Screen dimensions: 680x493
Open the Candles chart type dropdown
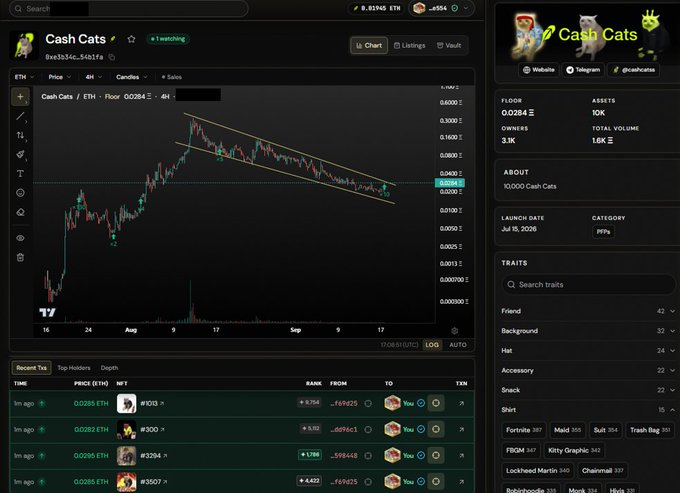click(x=131, y=77)
